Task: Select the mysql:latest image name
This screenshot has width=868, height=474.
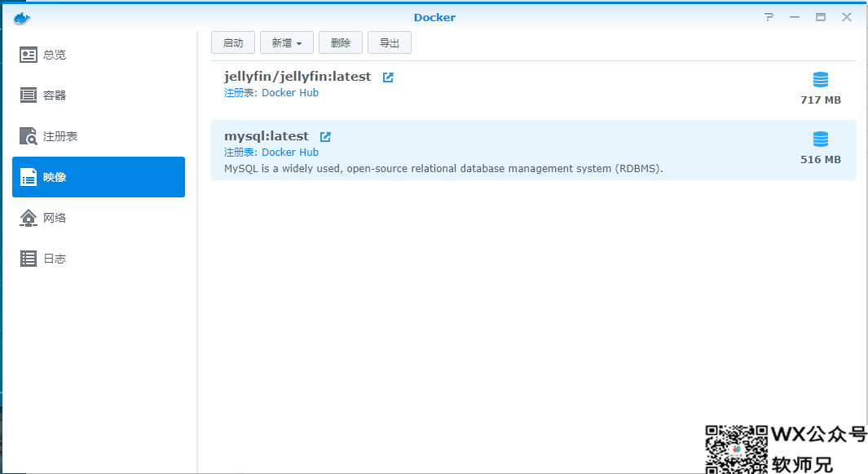Action: point(267,136)
